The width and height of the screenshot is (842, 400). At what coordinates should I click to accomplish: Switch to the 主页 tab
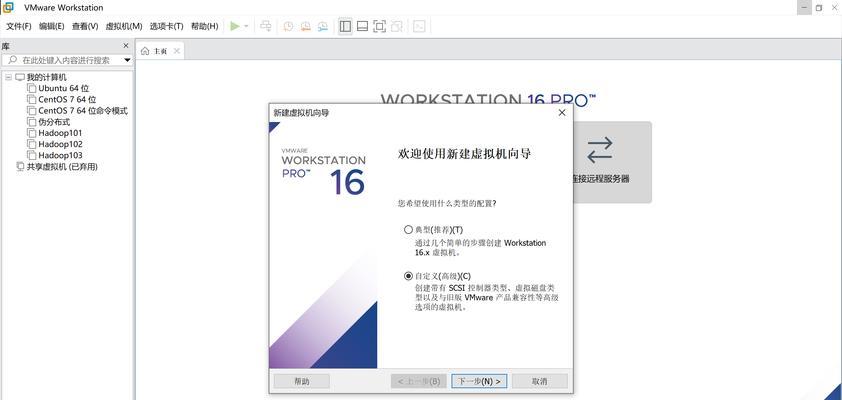[160, 51]
